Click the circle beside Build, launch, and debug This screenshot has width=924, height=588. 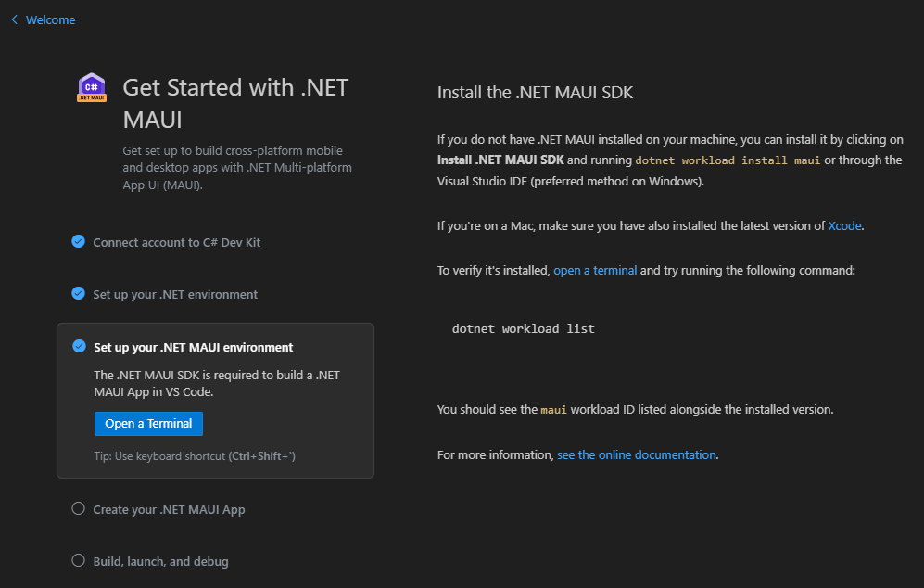78,560
